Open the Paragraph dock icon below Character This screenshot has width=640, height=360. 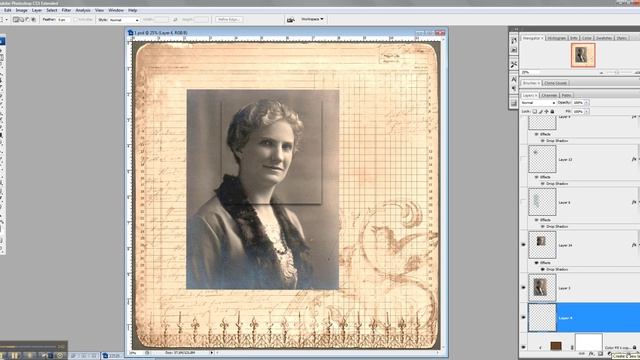514,88
